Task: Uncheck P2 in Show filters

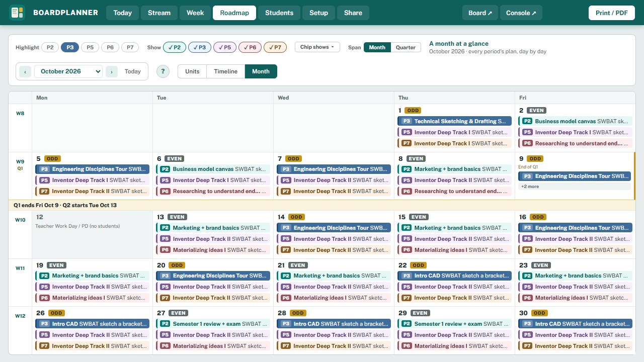Action: click(175, 47)
